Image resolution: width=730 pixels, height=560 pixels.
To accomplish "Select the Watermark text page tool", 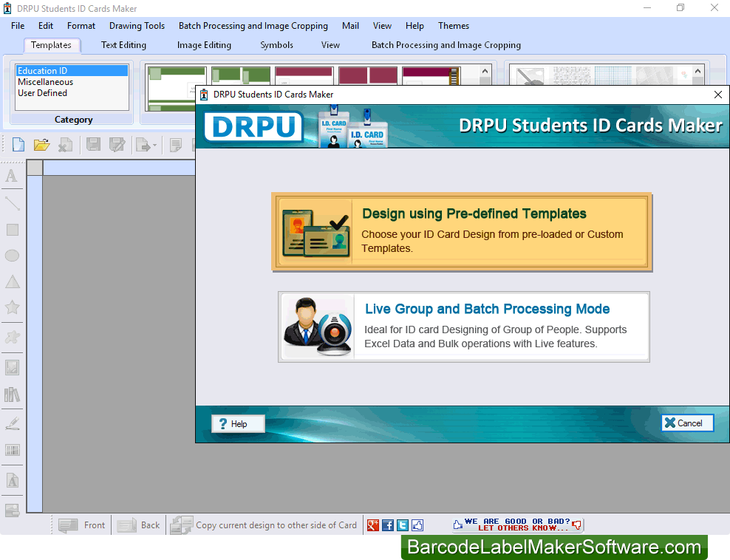I will pos(12,480).
